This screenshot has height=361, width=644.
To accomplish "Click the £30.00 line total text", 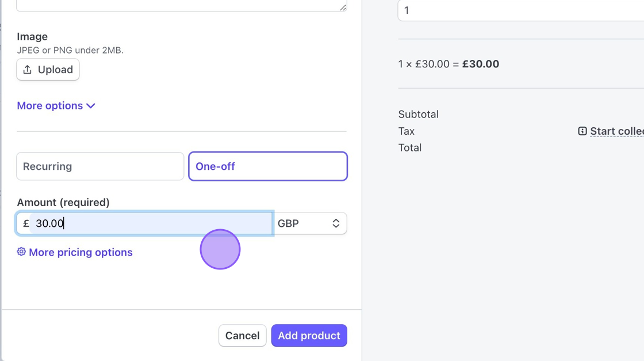I will pyautogui.click(x=481, y=64).
